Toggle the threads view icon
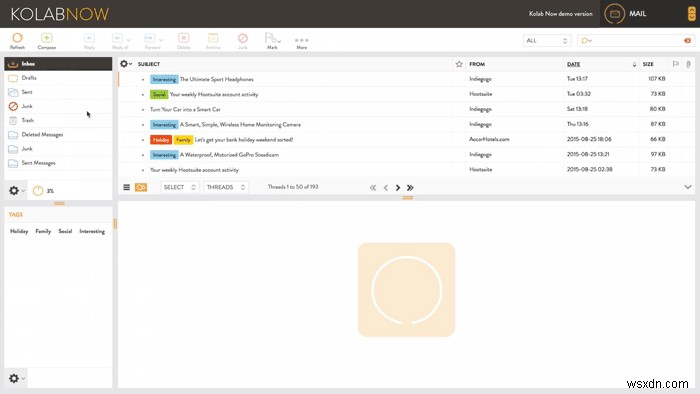Image resolution: width=700 pixels, height=394 pixels. coord(141,187)
